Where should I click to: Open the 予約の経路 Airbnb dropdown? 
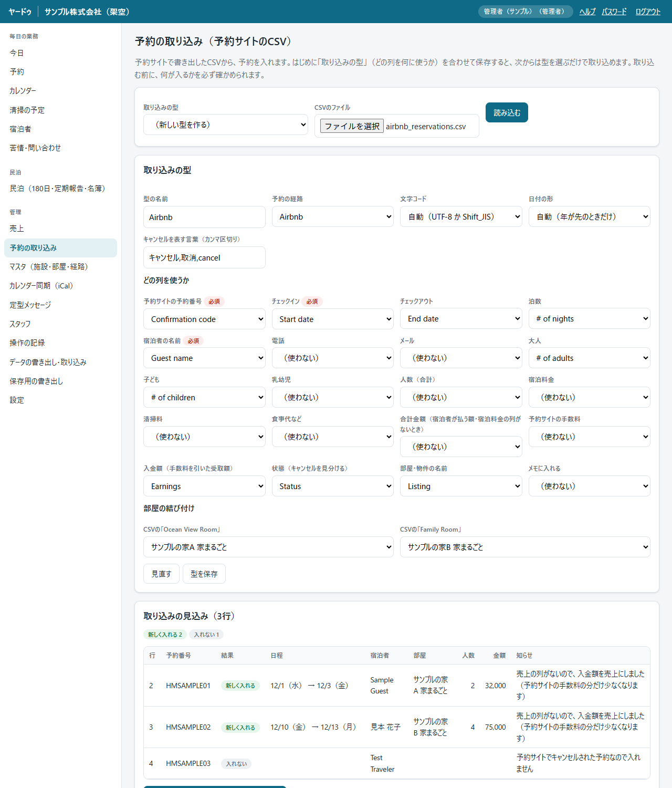(x=332, y=216)
